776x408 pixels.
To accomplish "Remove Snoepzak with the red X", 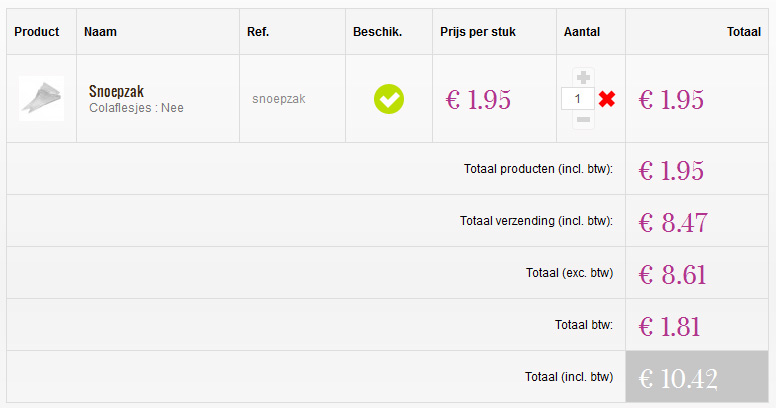I will [606, 99].
